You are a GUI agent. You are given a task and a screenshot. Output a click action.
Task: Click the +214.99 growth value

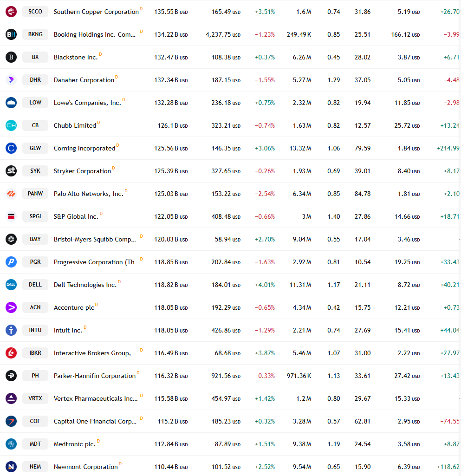click(x=448, y=149)
